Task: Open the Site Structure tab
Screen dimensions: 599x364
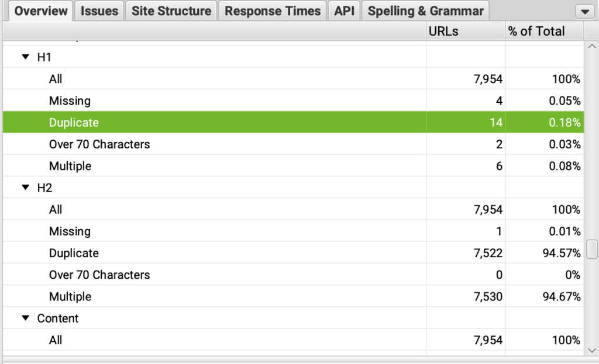Action: pos(171,11)
